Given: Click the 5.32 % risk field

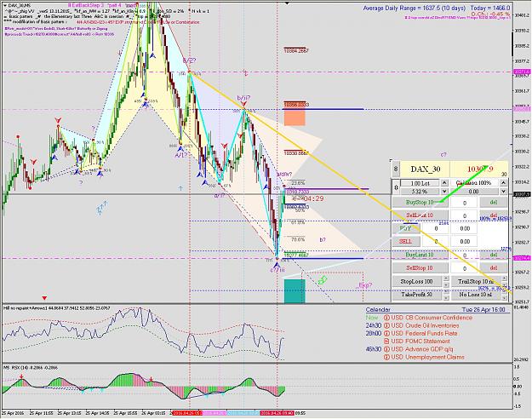Looking at the screenshot, I should point(420,191).
